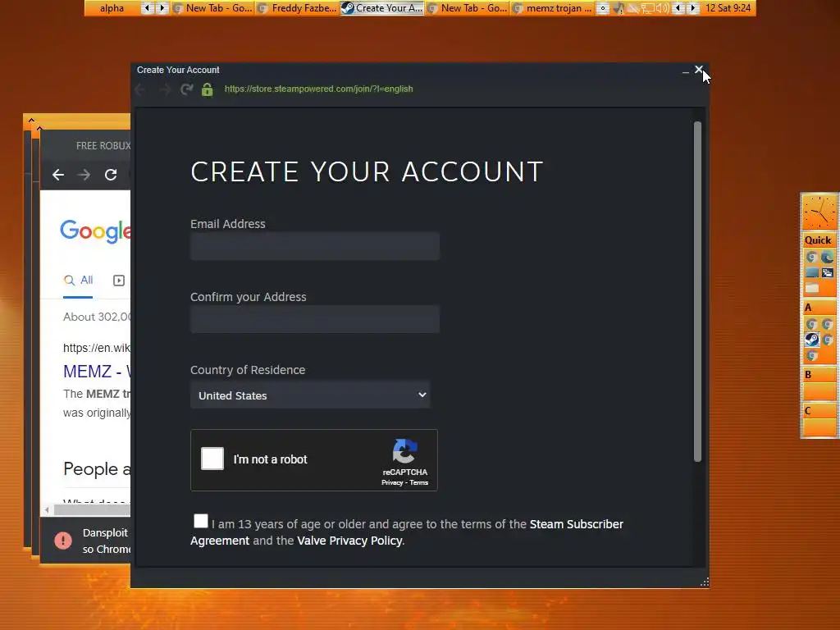Open the Country of Residence dropdown
The width and height of the screenshot is (840, 630).
pyautogui.click(x=310, y=395)
